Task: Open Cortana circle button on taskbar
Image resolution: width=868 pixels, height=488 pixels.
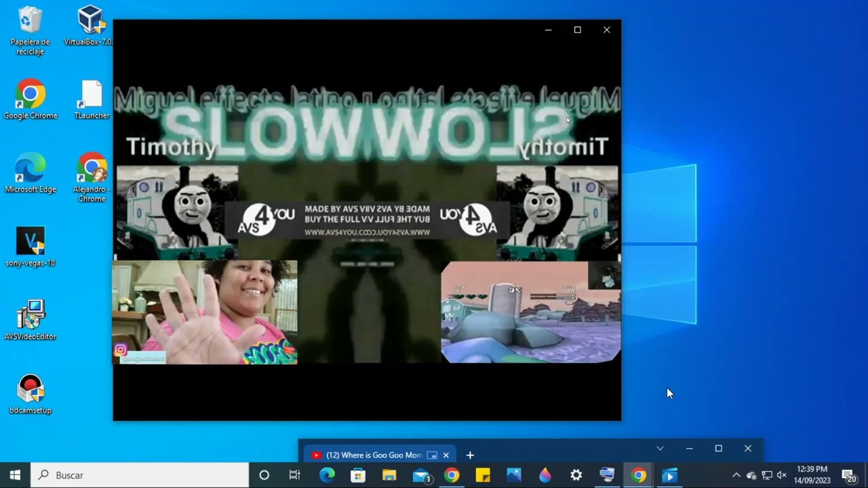Action: [264, 475]
